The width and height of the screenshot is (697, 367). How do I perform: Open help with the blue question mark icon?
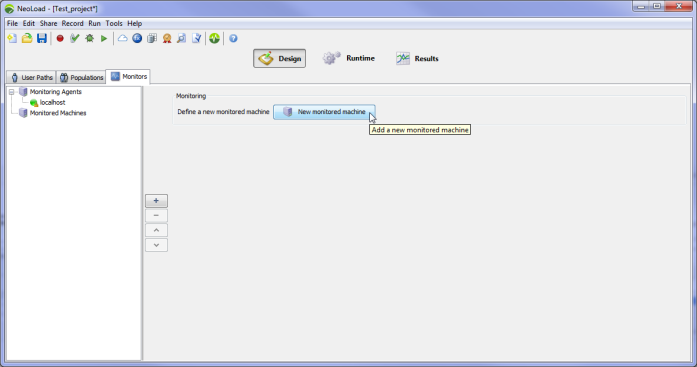[x=233, y=39]
